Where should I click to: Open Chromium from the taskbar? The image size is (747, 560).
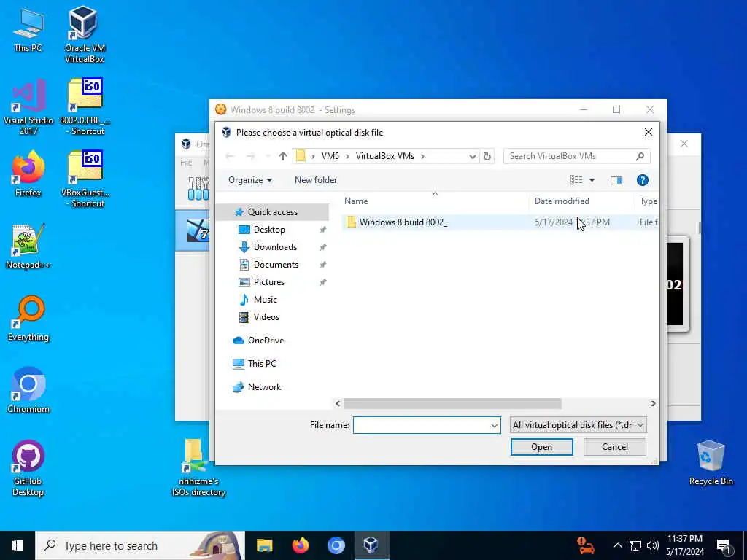click(336, 545)
